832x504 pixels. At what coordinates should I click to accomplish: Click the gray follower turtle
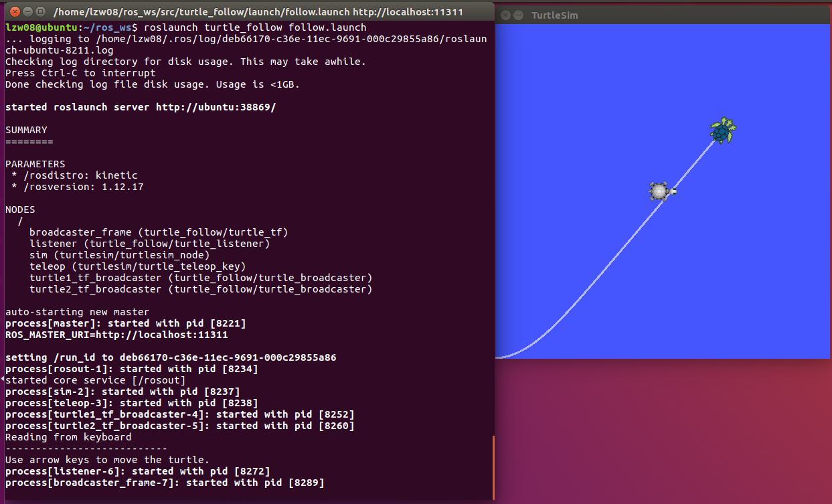point(661,191)
